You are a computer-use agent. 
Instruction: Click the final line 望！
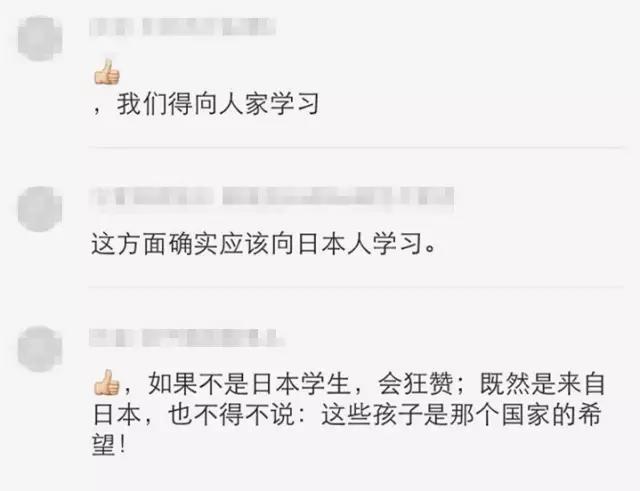click(x=109, y=445)
